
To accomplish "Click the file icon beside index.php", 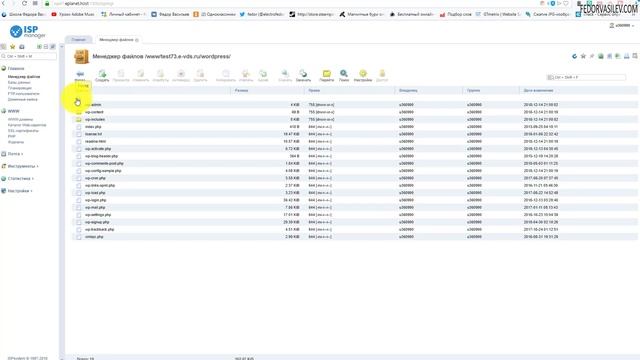I will click(78, 127).
